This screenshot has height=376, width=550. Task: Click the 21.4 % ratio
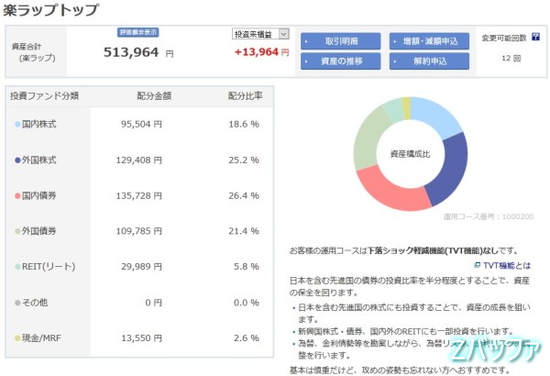244,231
